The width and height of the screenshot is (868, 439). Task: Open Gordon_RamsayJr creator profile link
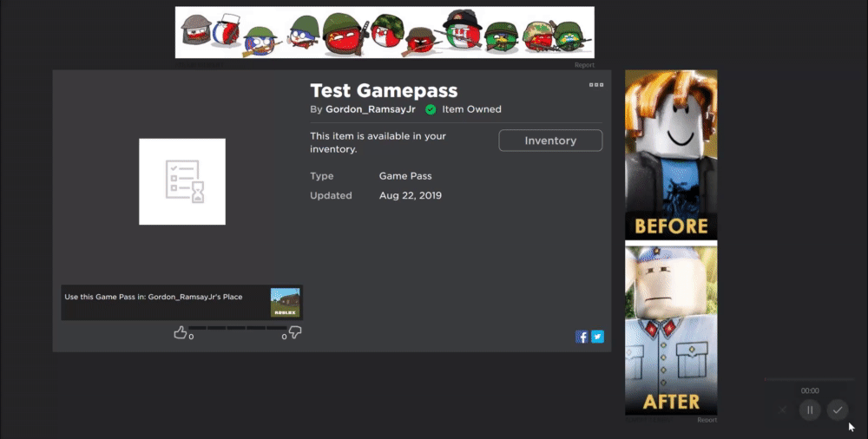pyautogui.click(x=371, y=109)
